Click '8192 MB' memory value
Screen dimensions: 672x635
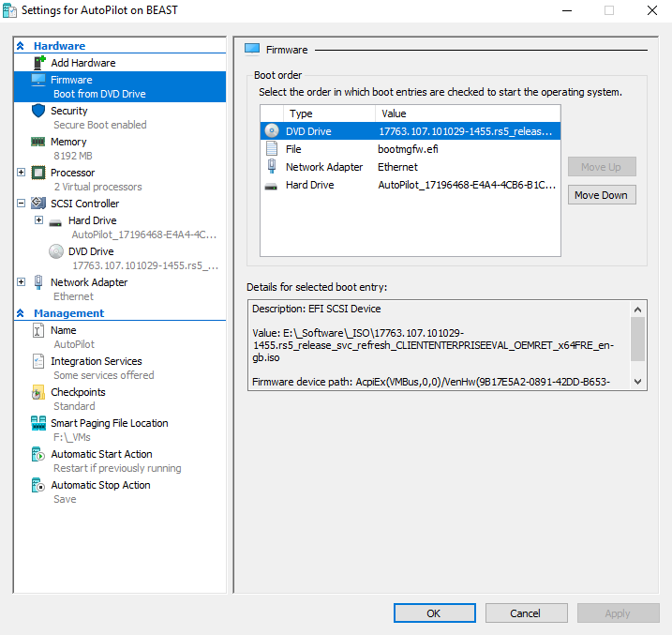coord(73,156)
